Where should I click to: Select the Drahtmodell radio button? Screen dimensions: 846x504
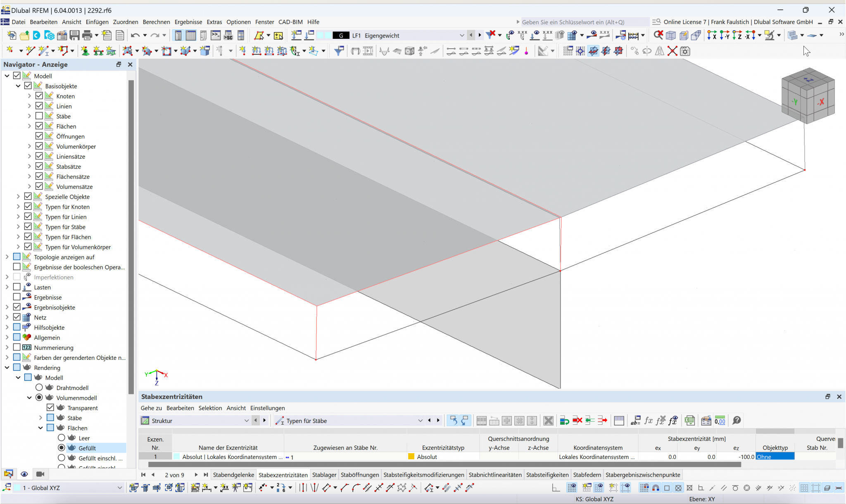(x=39, y=388)
